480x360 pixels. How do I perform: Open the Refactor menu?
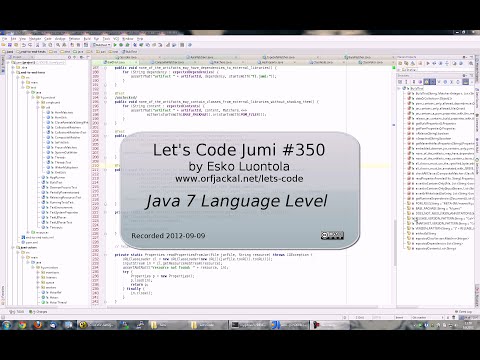(x=74, y=39)
